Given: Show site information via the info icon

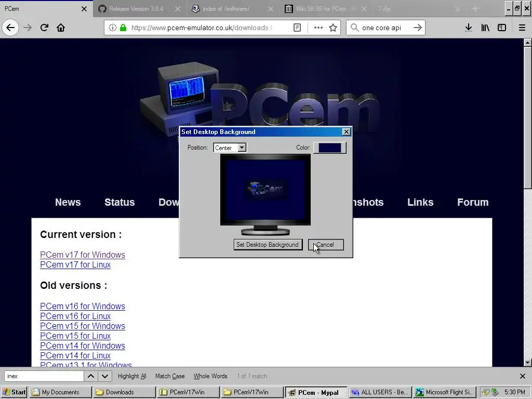Looking at the screenshot, I should click(x=113, y=28).
